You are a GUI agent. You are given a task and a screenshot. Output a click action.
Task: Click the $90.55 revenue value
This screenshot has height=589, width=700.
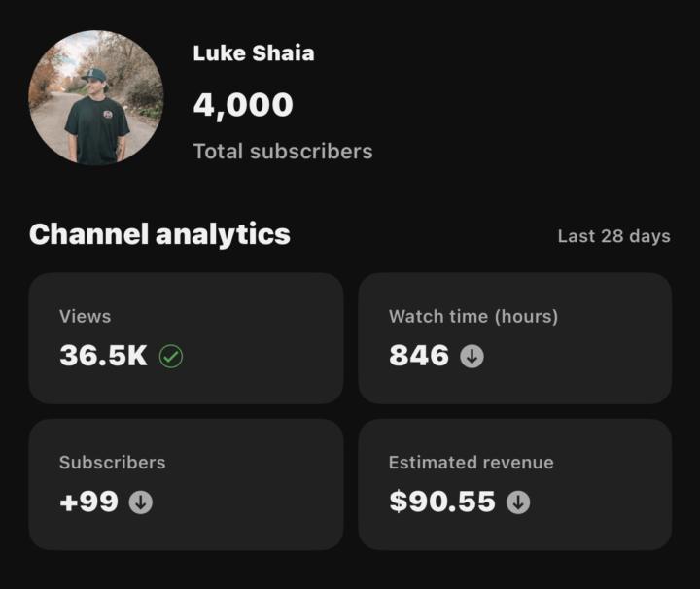click(442, 502)
